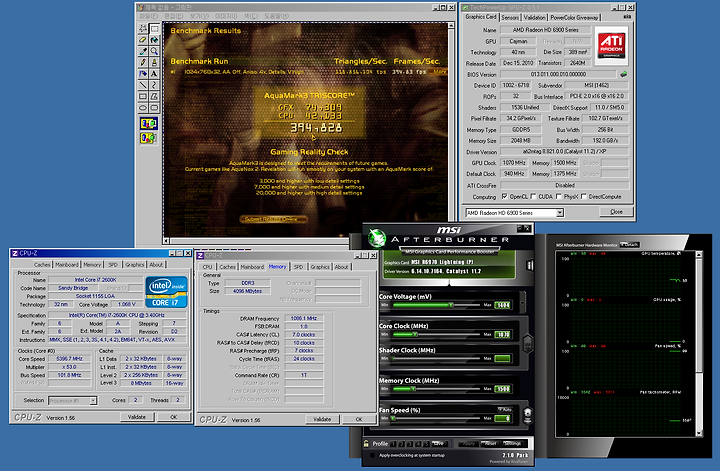Toggle the DirectCompute checkbox in GPU-Z
Viewport: 720px width, 471px height.
click(x=583, y=196)
